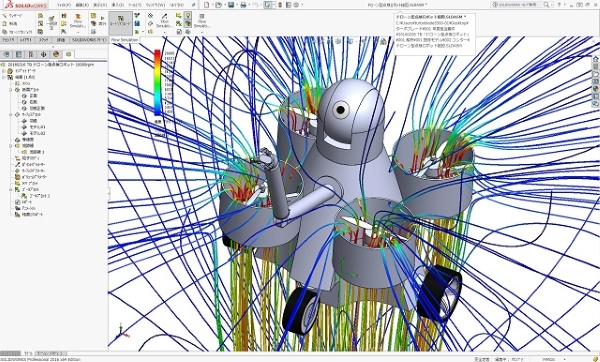Select the DisplayManager color-ball tab icon
The height and width of the screenshot is (362, 600).
[56, 54]
